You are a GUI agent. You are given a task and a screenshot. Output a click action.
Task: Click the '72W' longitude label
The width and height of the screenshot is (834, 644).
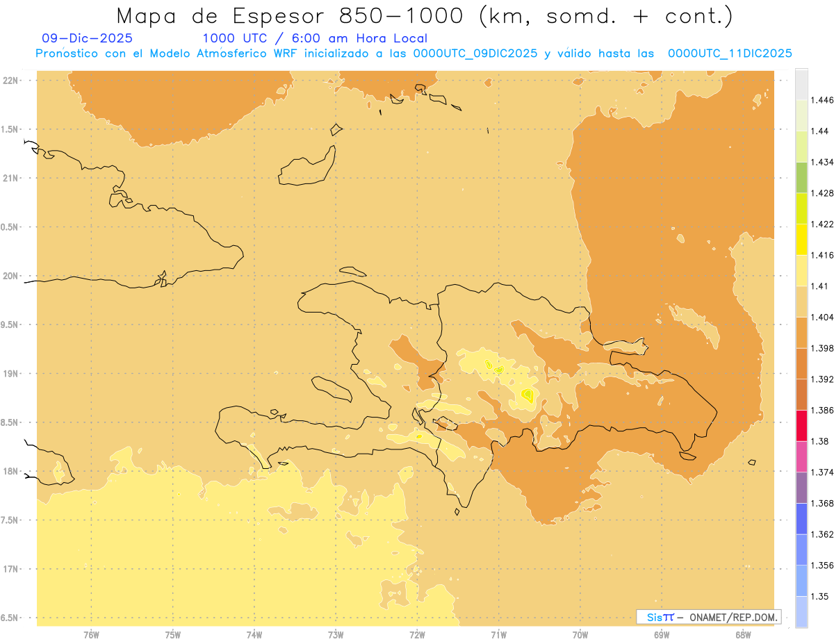[418, 635]
